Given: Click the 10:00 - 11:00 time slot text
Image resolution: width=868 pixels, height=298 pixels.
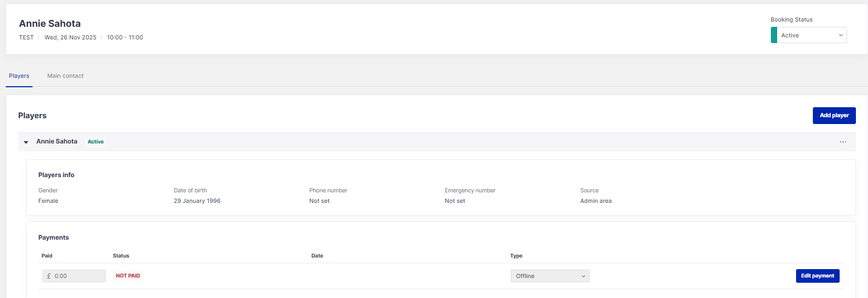Looking at the screenshot, I should pos(125,37).
